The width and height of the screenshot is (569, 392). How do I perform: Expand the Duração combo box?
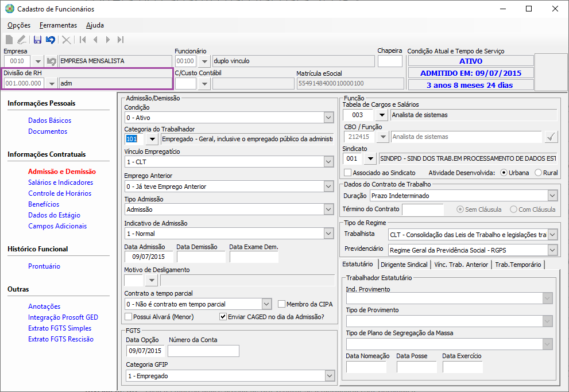click(552, 196)
